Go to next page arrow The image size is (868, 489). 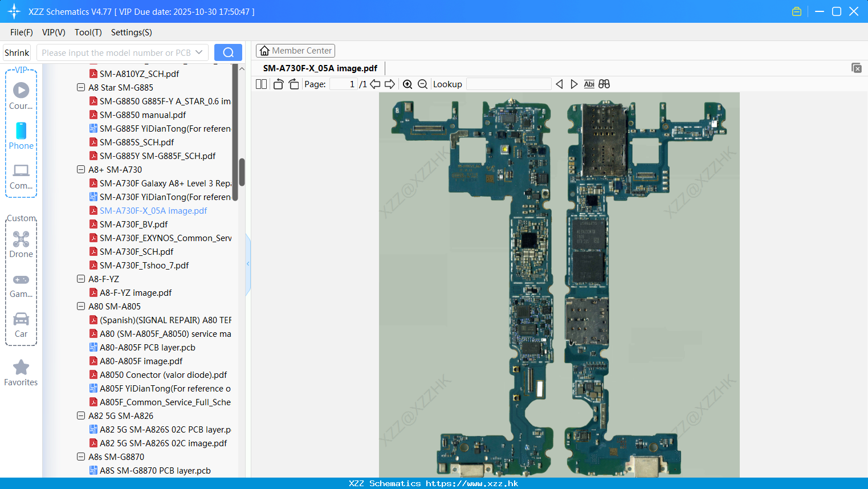pyautogui.click(x=390, y=84)
